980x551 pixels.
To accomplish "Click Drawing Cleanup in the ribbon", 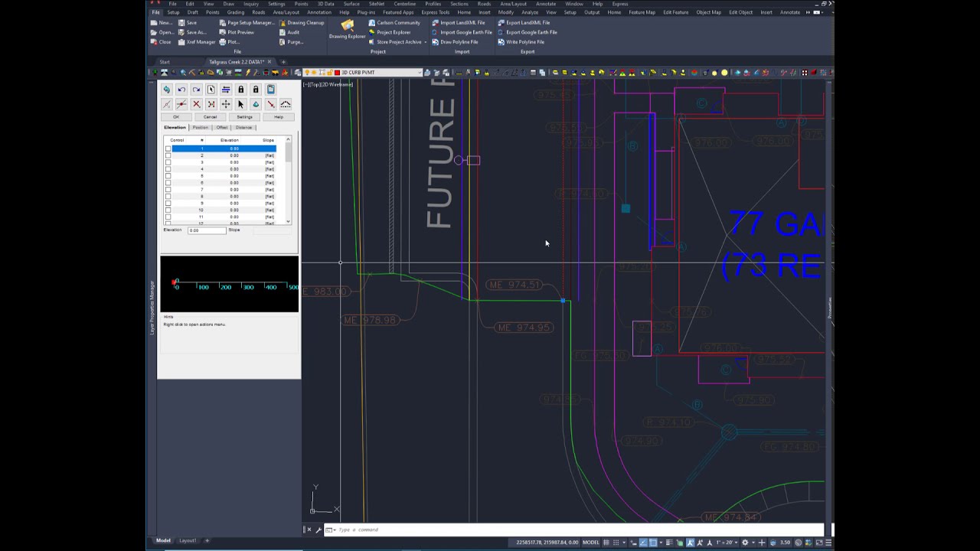I will (x=302, y=23).
